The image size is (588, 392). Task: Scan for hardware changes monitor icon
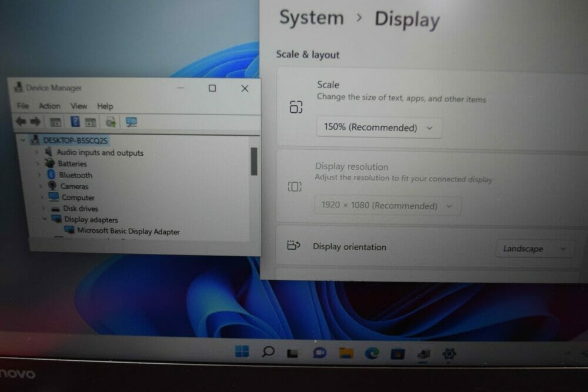pos(131,122)
